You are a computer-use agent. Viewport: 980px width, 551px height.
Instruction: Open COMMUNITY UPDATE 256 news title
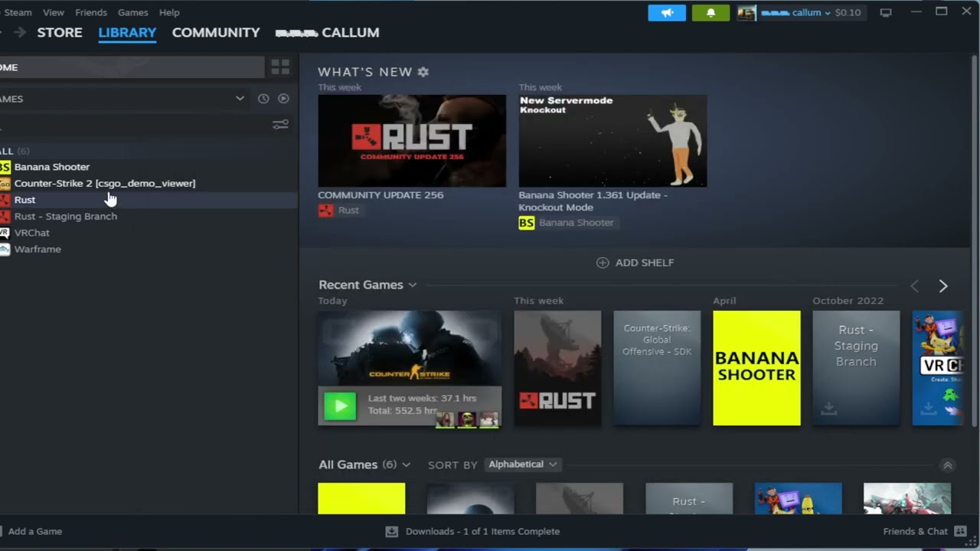(x=381, y=194)
